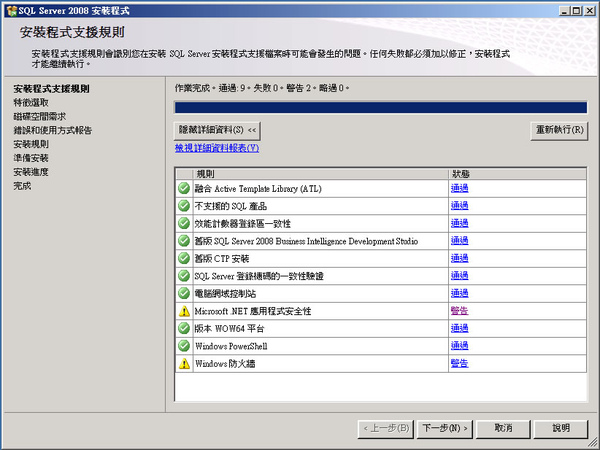The height and width of the screenshot is (450, 600).
Task: Click the 取消 button
Action: click(x=503, y=429)
